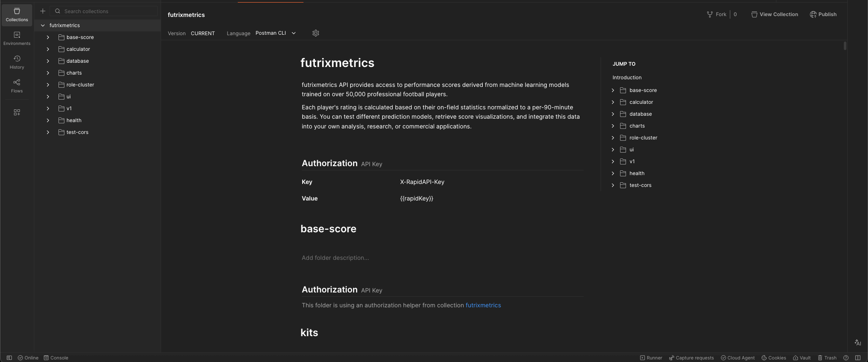Click the plus icon to create new collection
The height and width of the screenshot is (362, 868).
[43, 11]
